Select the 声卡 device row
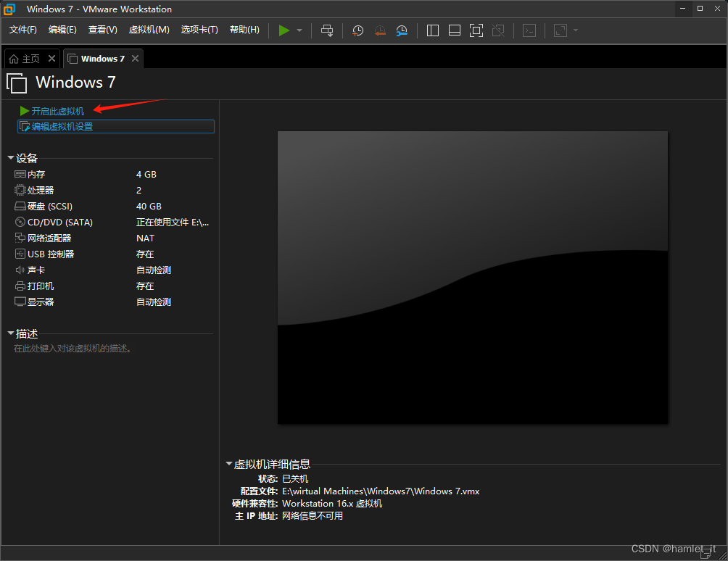Viewport: 728px width, 561px height. 113,270
